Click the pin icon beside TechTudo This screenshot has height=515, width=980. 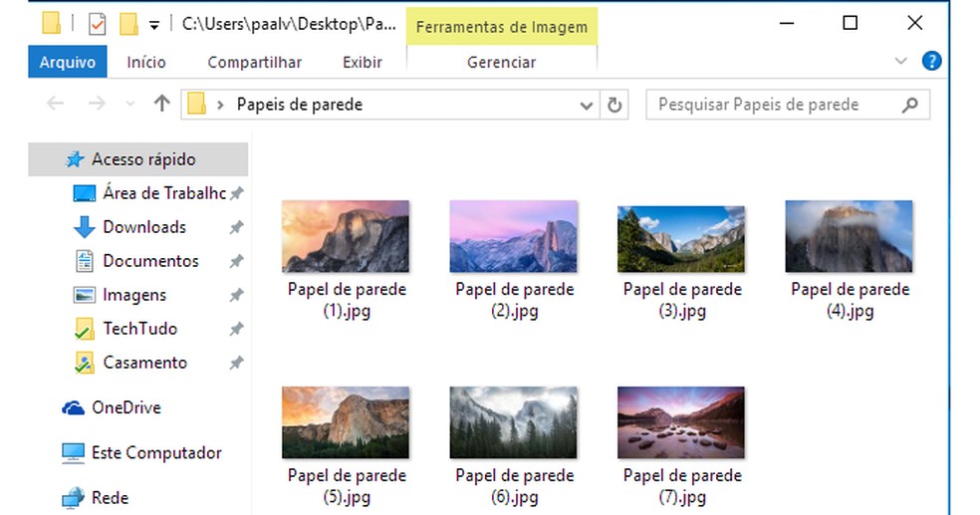[236, 329]
